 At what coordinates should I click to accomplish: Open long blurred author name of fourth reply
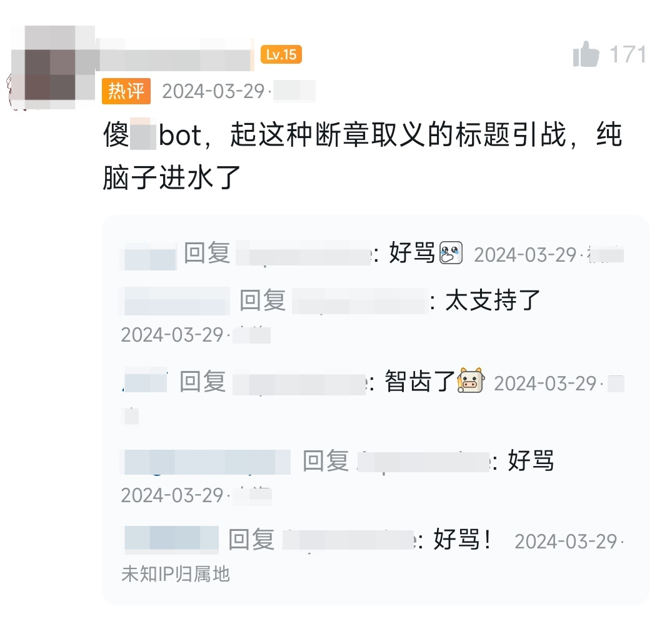[207, 462]
